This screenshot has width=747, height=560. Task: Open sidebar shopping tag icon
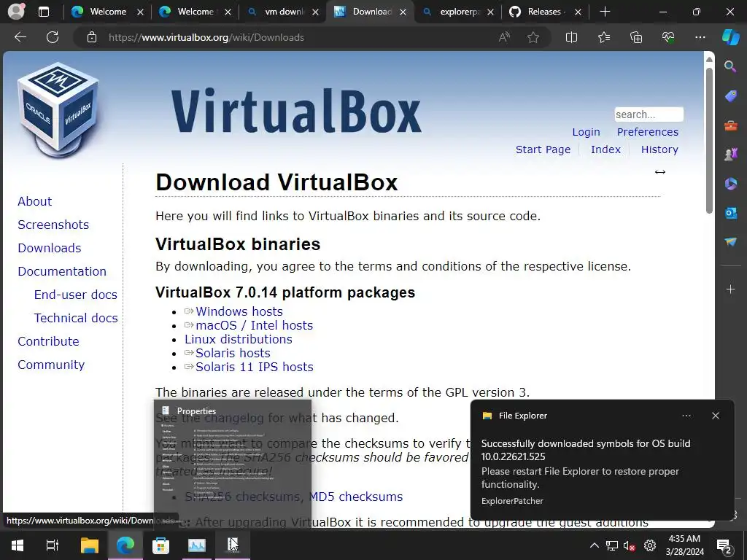click(x=730, y=96)
